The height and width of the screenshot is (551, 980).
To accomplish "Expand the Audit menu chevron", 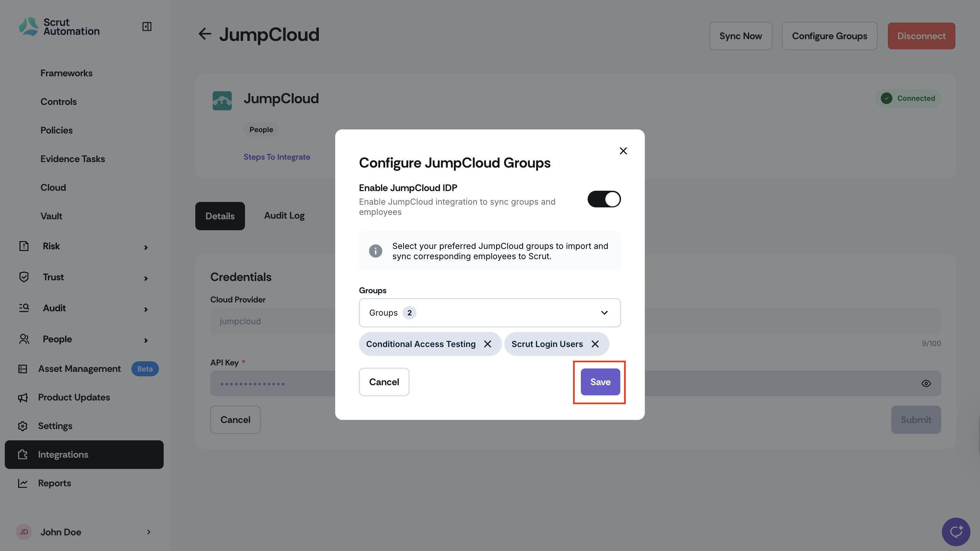I will pyautogui.click(x=146, y=309).
